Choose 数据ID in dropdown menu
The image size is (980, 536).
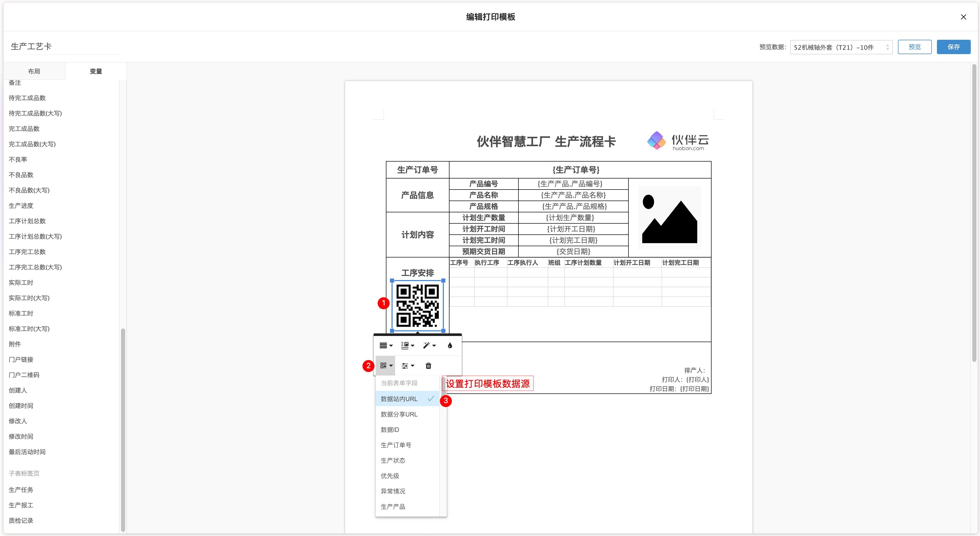pyautogui.click(x=407, y=430)
